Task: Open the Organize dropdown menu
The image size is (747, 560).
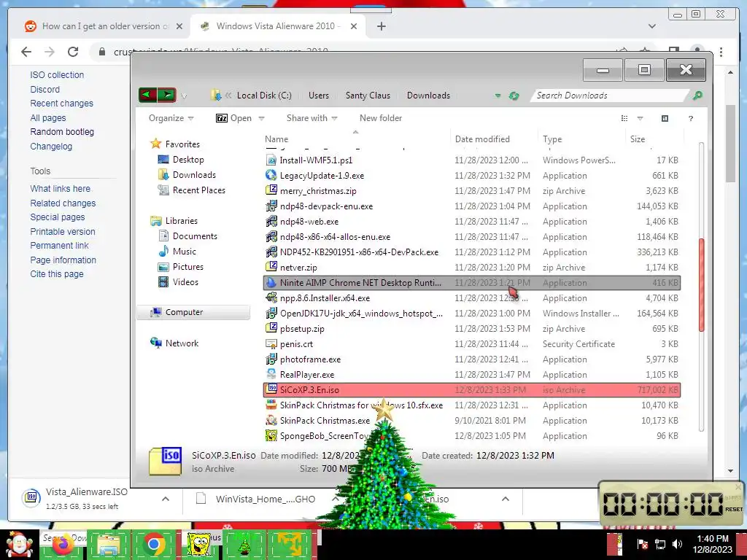Action: (171, 118)
